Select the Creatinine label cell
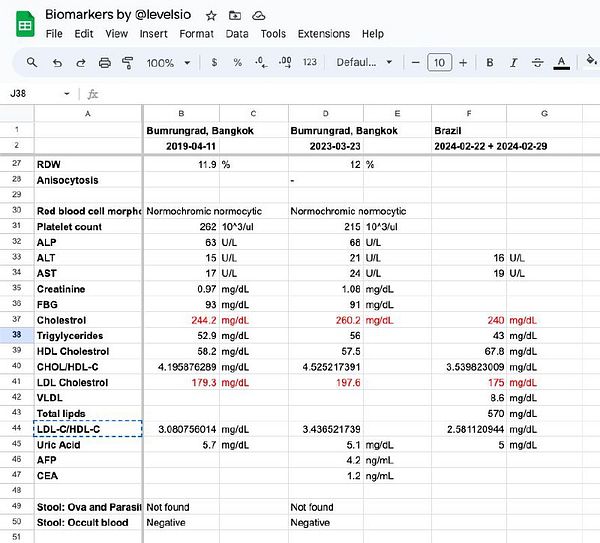The image size is (600, 543). coord(88,289)
